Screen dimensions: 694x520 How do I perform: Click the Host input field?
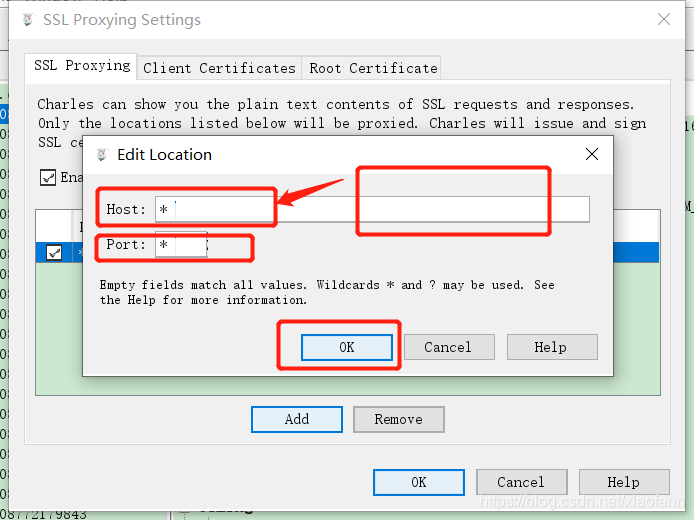pos(372,209)
